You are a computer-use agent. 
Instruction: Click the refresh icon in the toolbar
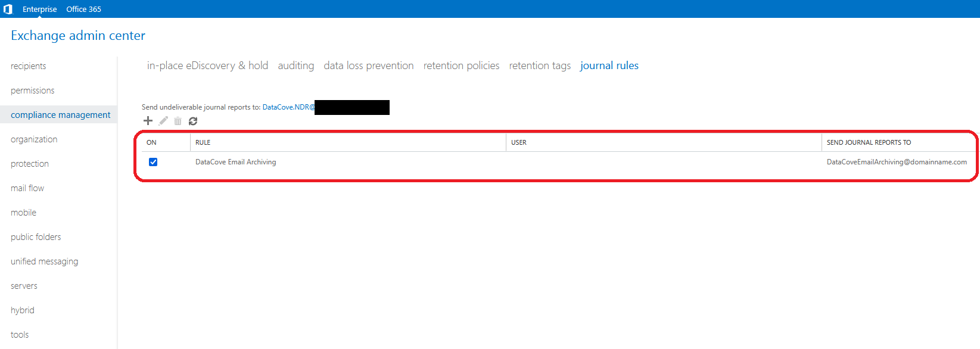point(193,121)
